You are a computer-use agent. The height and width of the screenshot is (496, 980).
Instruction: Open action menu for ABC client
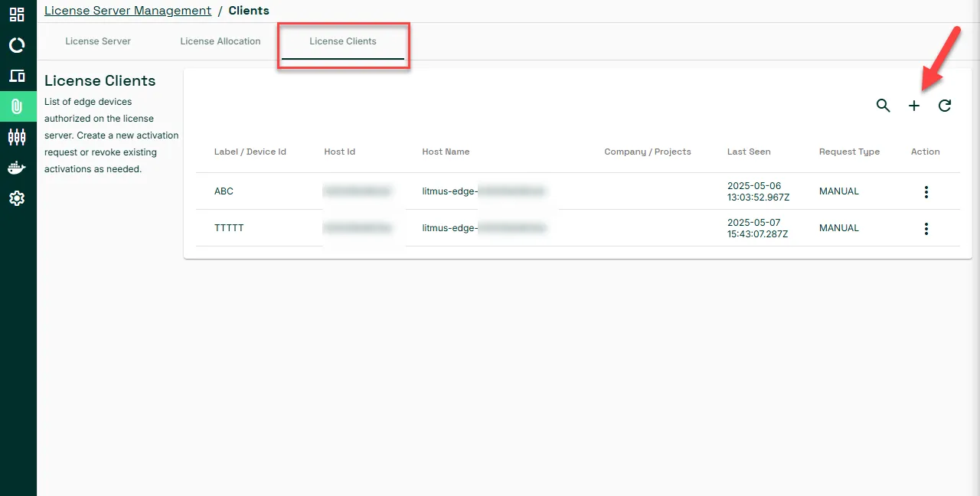[926, 192]
